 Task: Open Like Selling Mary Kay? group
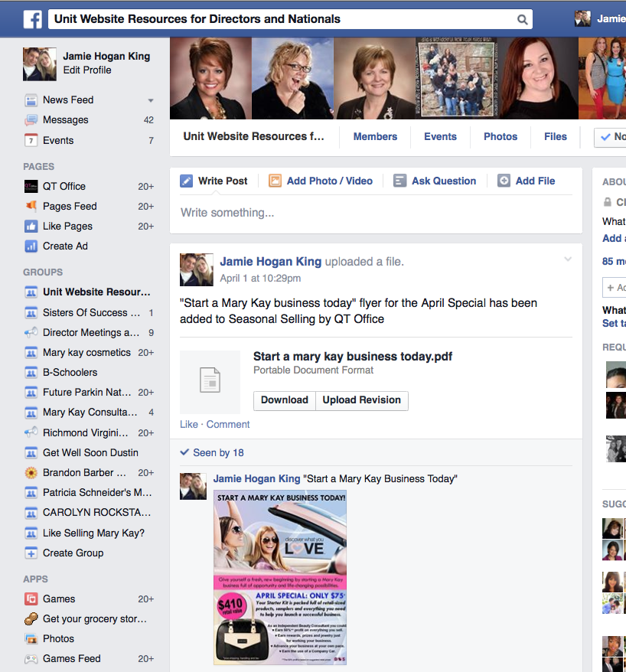93,533
